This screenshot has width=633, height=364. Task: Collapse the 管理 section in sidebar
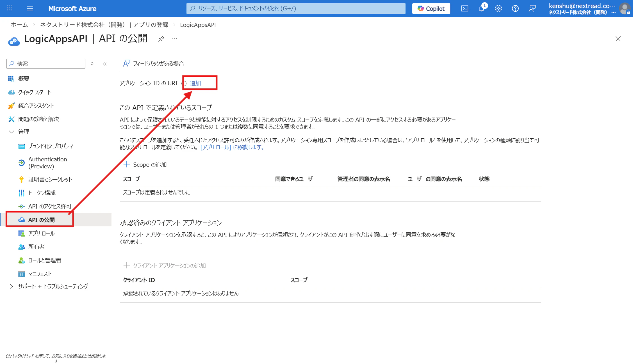[x=12, y=132]
